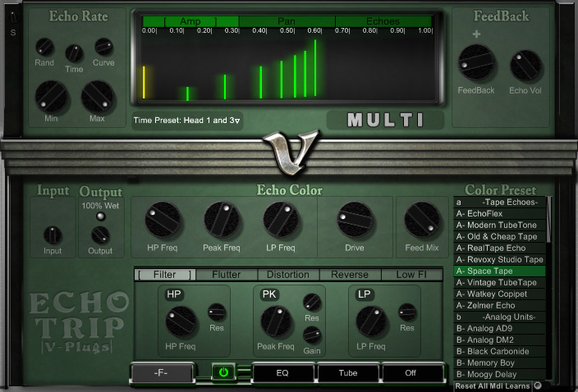
Task: Click the Max echo rate knob
Action: pyautogui.click(x=98, y=97)
